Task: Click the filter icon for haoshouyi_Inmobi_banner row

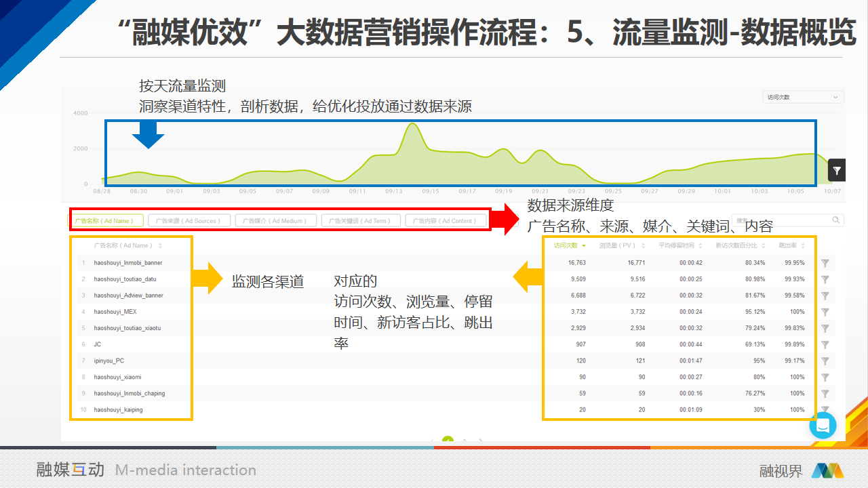Action: click(825, 263)
